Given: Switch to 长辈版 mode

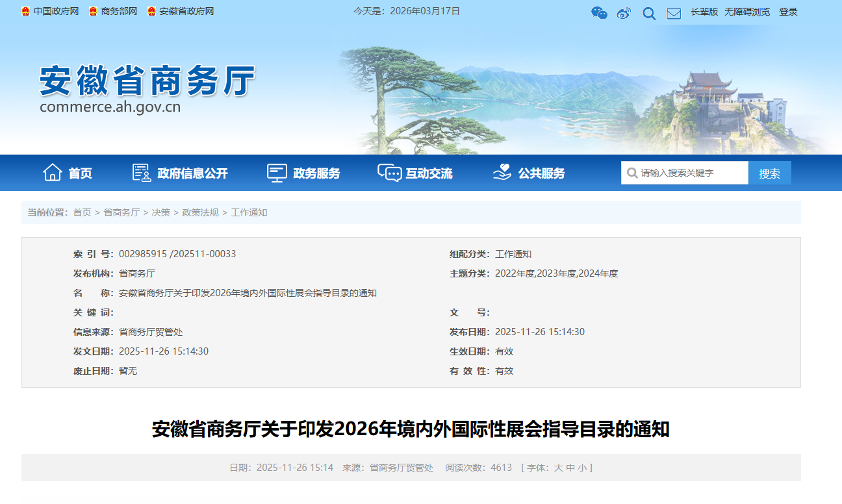Looking at the screenshot, I should tap(704, 12).
